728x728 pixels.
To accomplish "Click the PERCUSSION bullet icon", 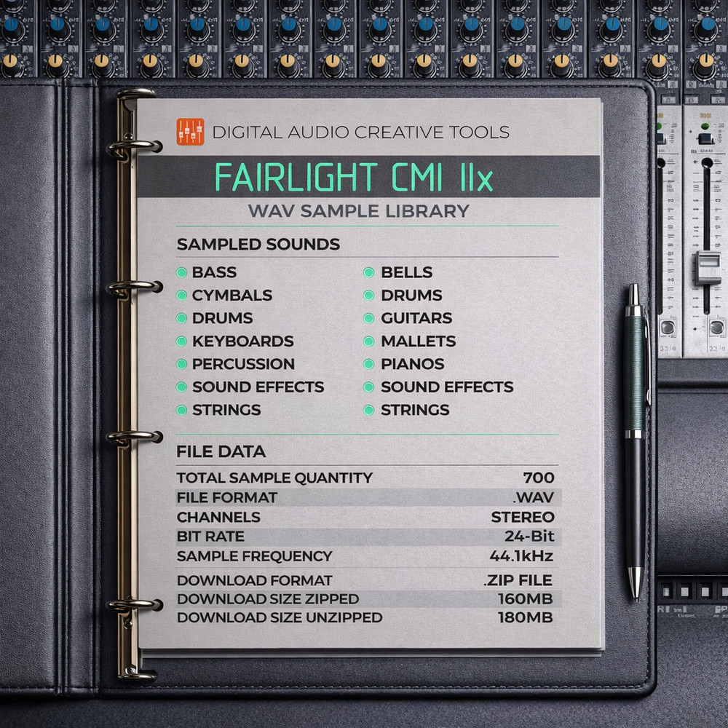I will click(181, 364).
